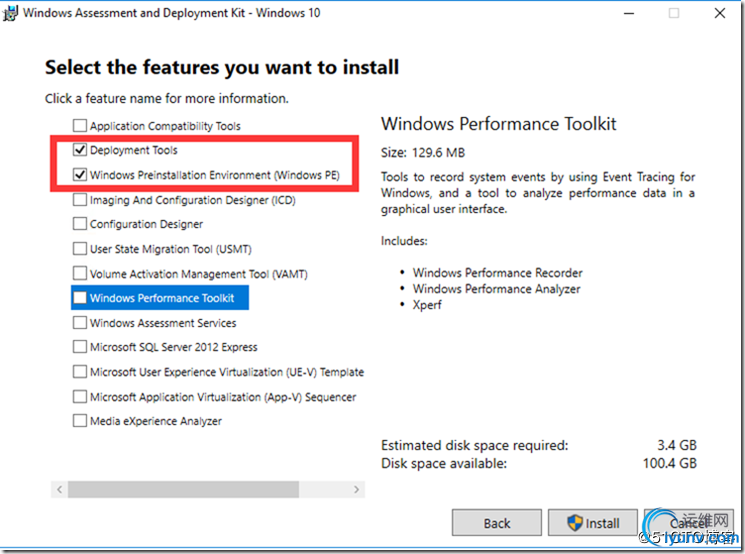The height and width of the screenshot is (554, 745).
Task: Check User State Migration Tool (USMT)
Action: tap(80, 248)
